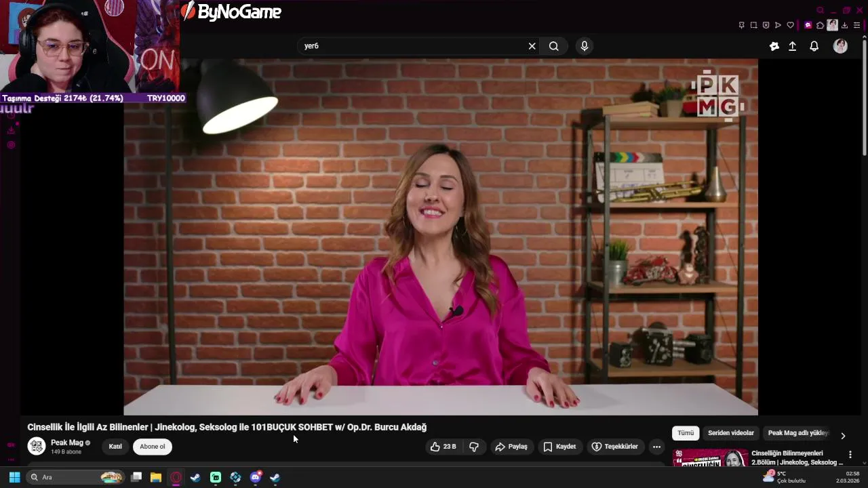Open the weather widget showing 5°C
This screenshot has width=868, height=488.
coord(785,477)
